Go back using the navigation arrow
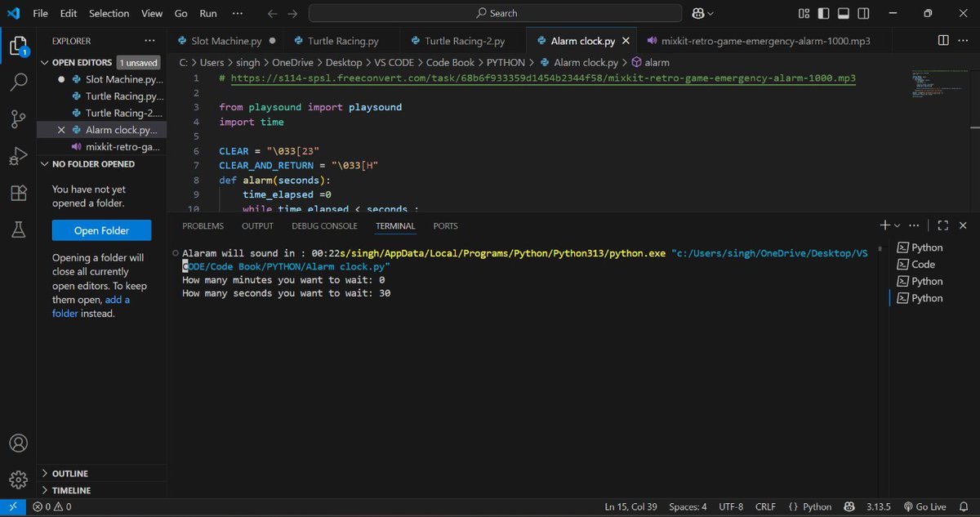Screen dimensions: 980x517 tap(272, 13)
